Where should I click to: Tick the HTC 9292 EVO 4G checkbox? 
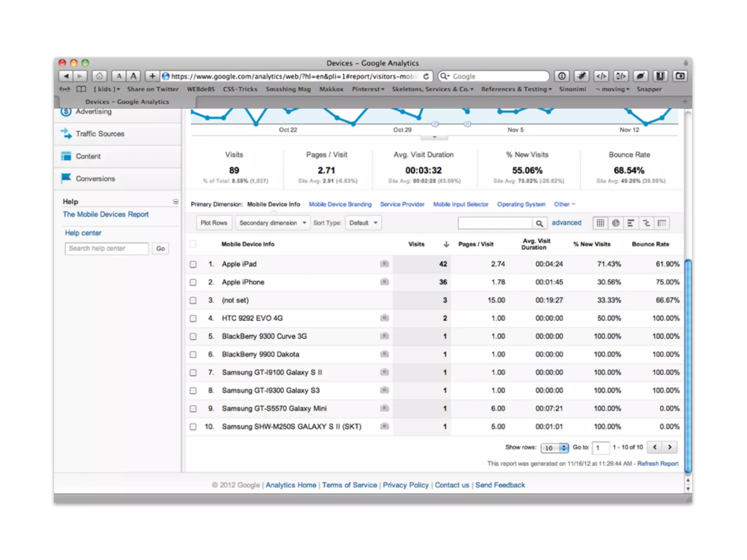[193, 318]
